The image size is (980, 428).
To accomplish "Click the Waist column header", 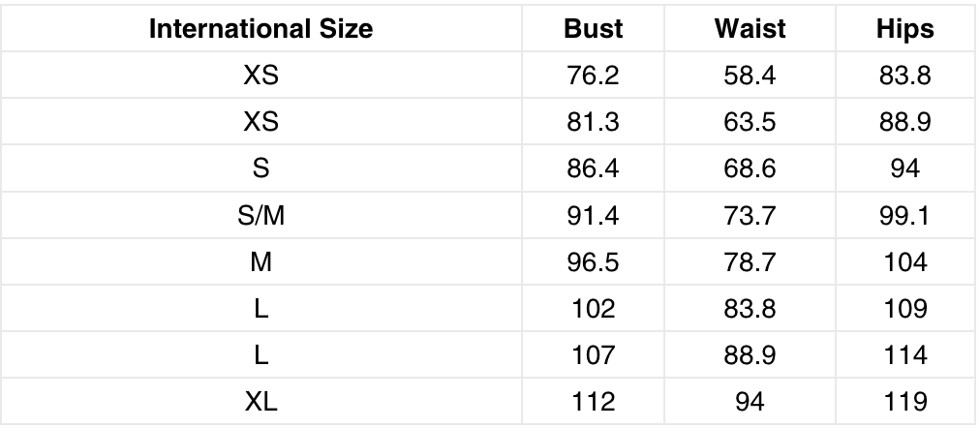I will (749, 29).
